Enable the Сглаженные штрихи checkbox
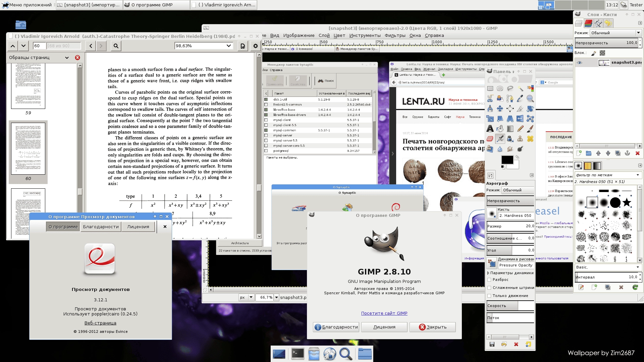 pos(489,288)
